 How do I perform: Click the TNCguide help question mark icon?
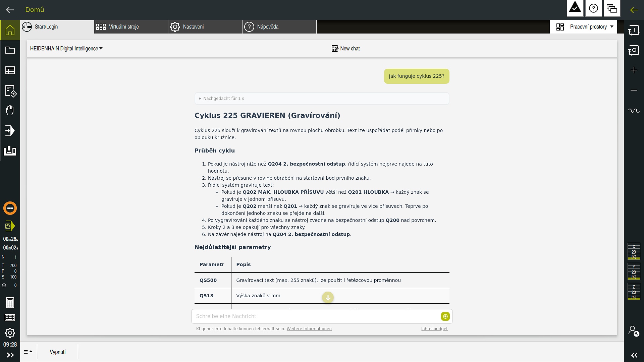[x=593, y=8]
